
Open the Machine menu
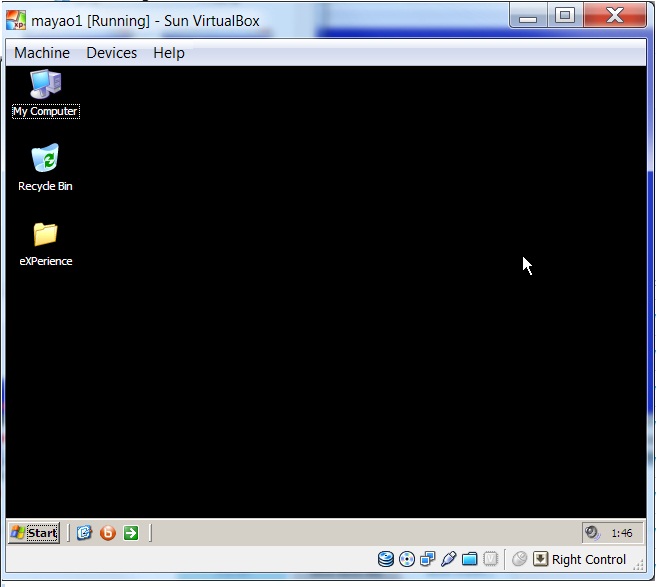(x=42, y=53)
